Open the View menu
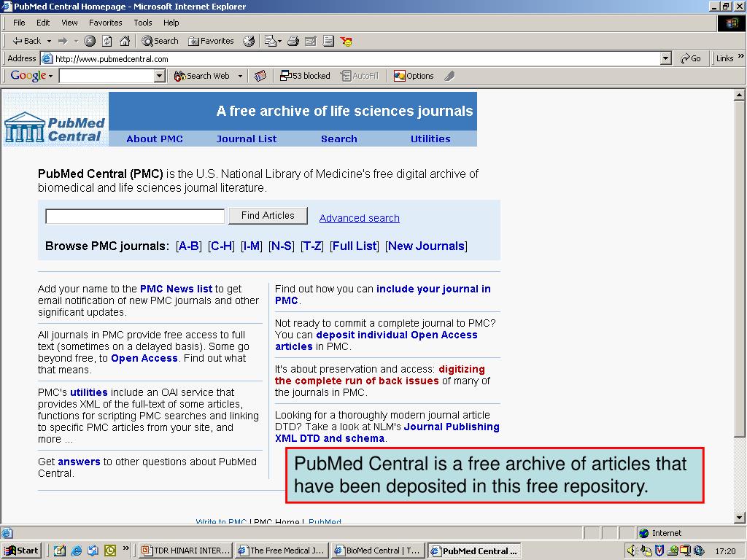747x560 pixels. [x=69, y=23]
